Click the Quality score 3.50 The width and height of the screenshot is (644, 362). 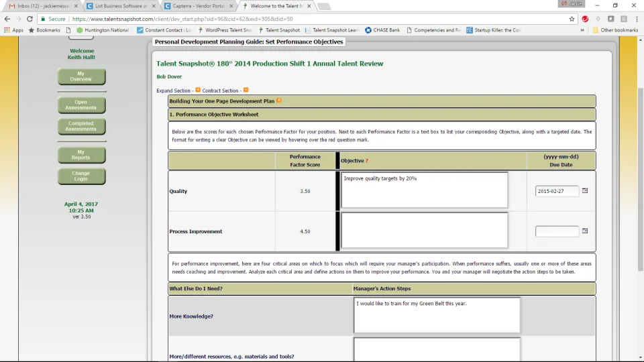point(305,191)
